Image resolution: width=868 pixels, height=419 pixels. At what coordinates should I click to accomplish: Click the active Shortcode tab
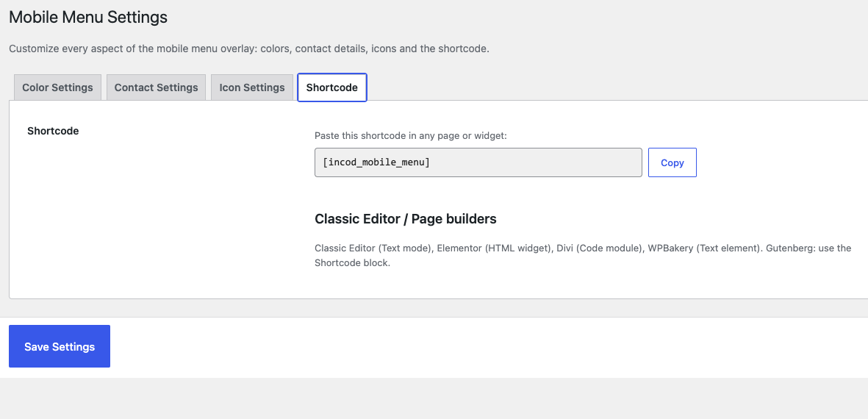coord(332,87)
